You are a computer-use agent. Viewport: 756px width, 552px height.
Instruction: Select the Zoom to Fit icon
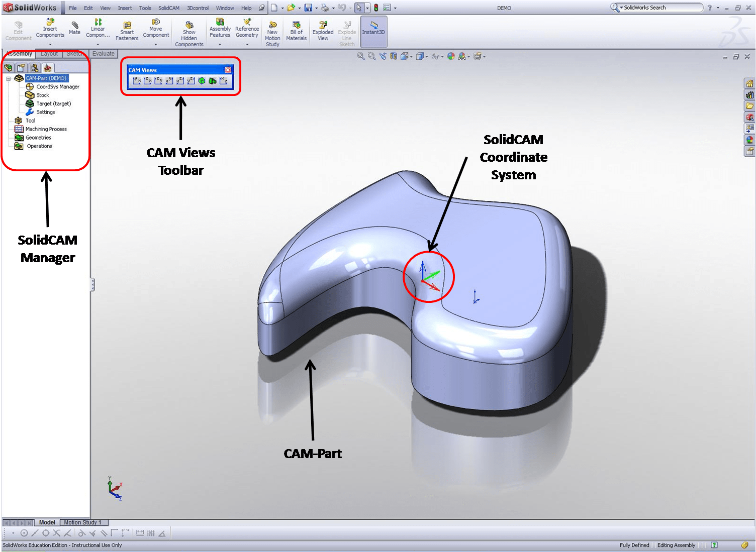[361, 56]
